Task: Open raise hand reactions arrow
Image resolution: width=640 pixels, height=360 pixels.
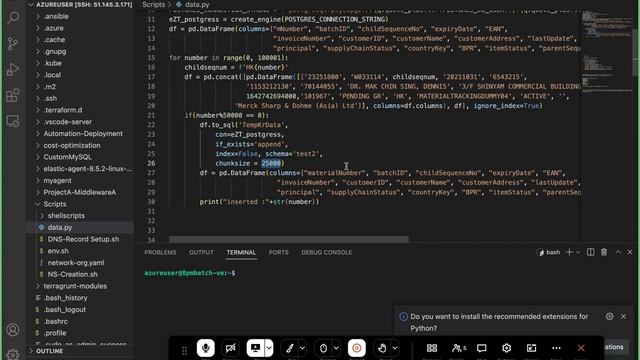Action: click(x=395, y=348)
